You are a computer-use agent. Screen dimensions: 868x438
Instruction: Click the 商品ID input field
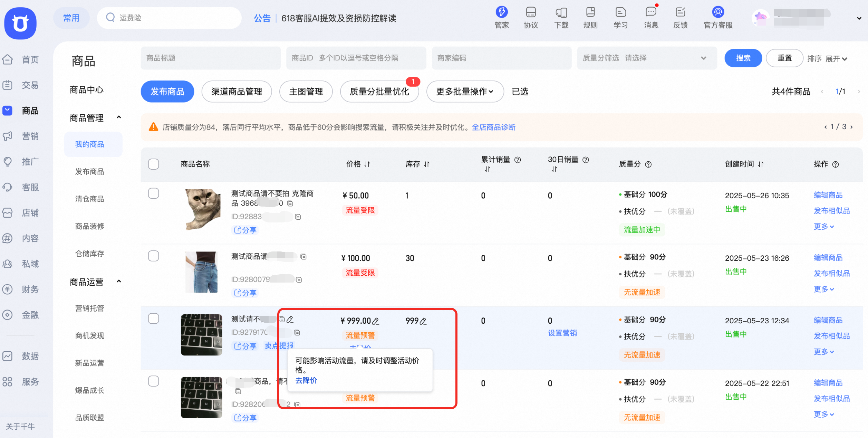pyautogui.click(x=356, y=58)
